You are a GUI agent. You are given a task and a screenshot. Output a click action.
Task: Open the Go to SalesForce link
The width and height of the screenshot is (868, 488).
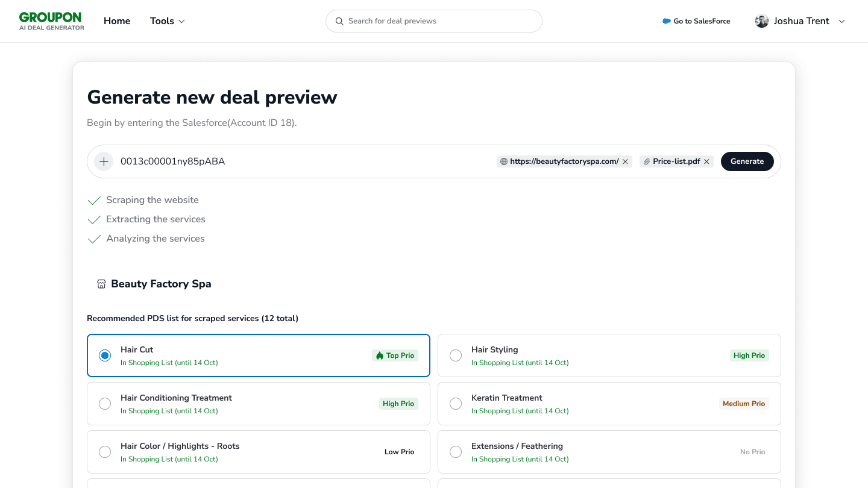click(x=696, y=21)
